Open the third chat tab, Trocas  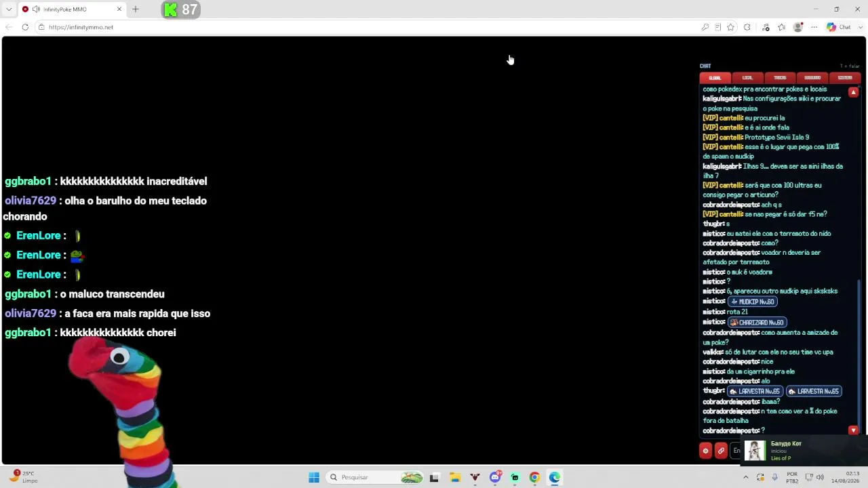(x=780, y=78)
